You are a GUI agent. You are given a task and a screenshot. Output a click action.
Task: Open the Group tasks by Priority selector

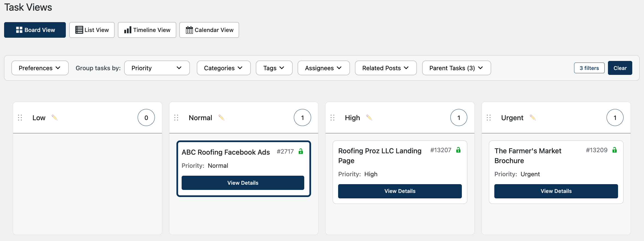(x=157, y=68)
